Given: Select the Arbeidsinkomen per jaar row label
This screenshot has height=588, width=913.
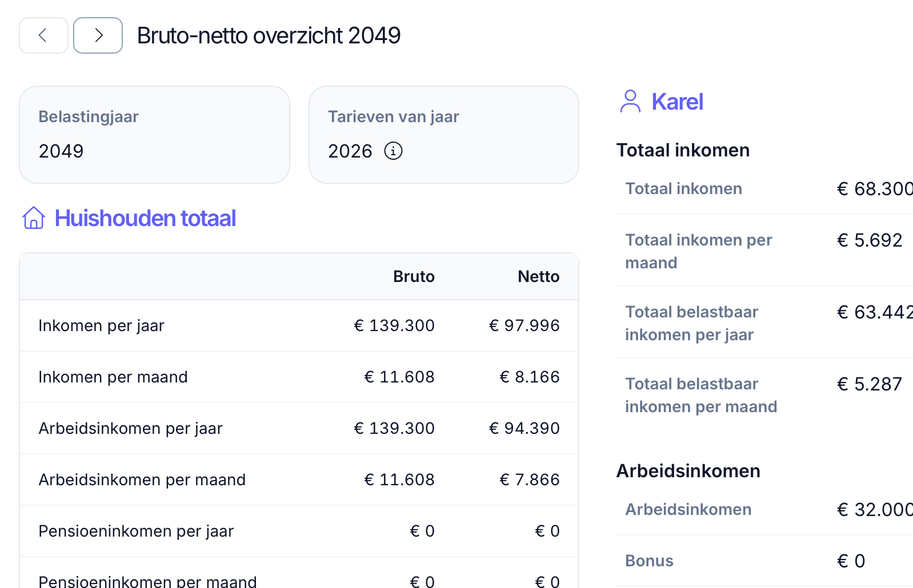Looking at the screenshot, I should 130,428.
